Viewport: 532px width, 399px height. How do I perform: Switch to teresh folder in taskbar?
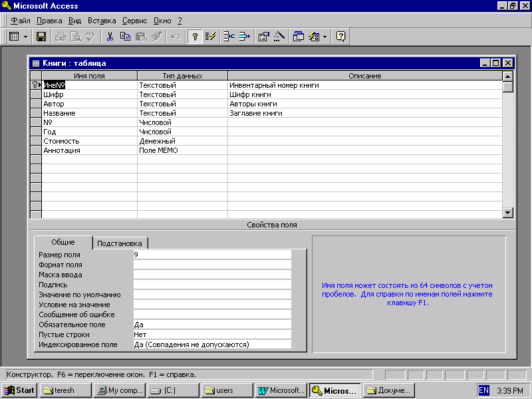click(66, 390)
